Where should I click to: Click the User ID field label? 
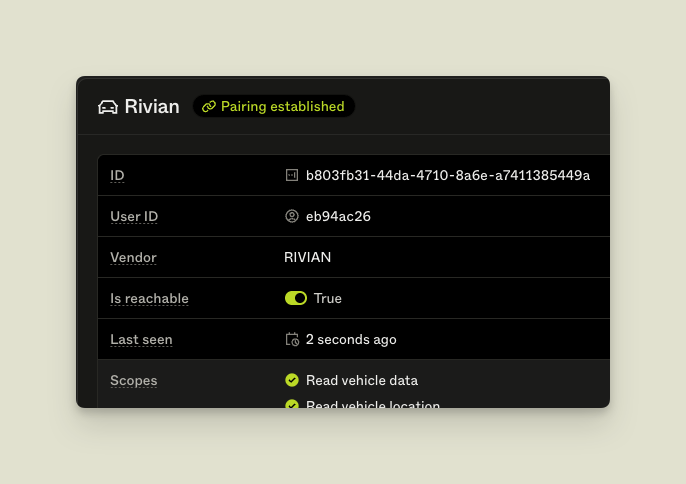(134, 216)
